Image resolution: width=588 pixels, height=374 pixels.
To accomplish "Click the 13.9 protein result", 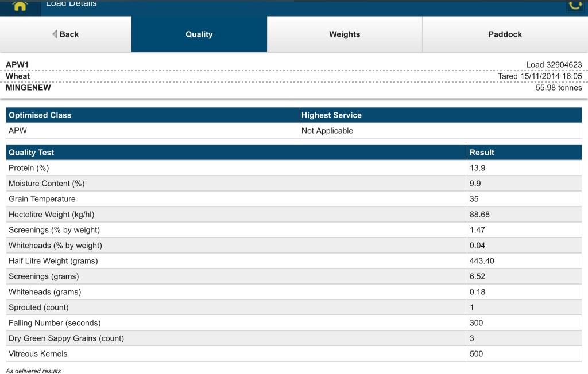I will point(477,168).
